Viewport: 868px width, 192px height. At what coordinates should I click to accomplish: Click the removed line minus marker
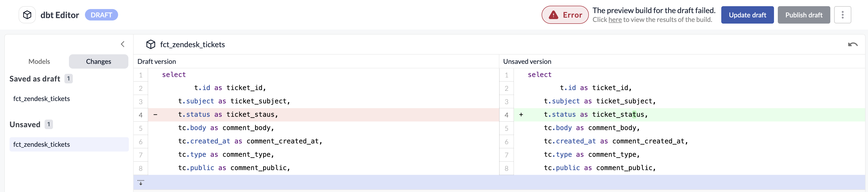click(x=155, y=115)
